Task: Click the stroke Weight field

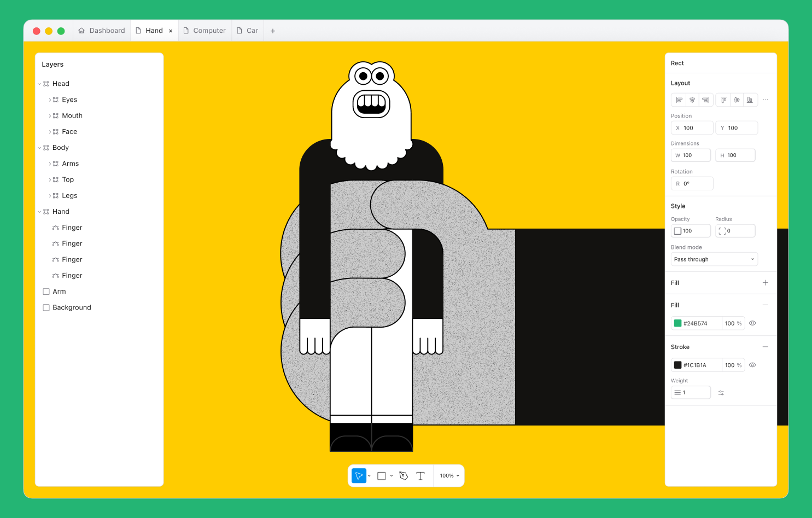Action: (691, 392)
